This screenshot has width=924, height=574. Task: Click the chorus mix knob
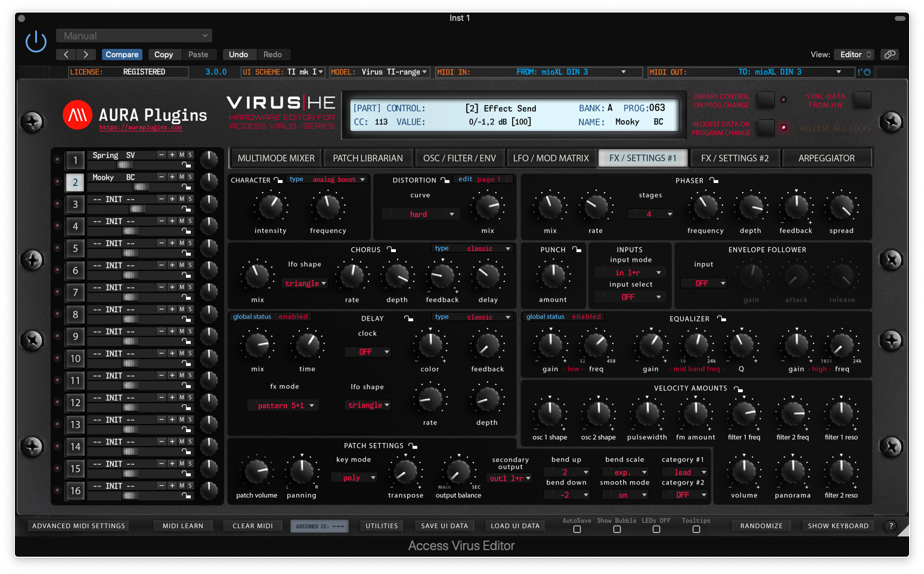[x=258, y=275]
